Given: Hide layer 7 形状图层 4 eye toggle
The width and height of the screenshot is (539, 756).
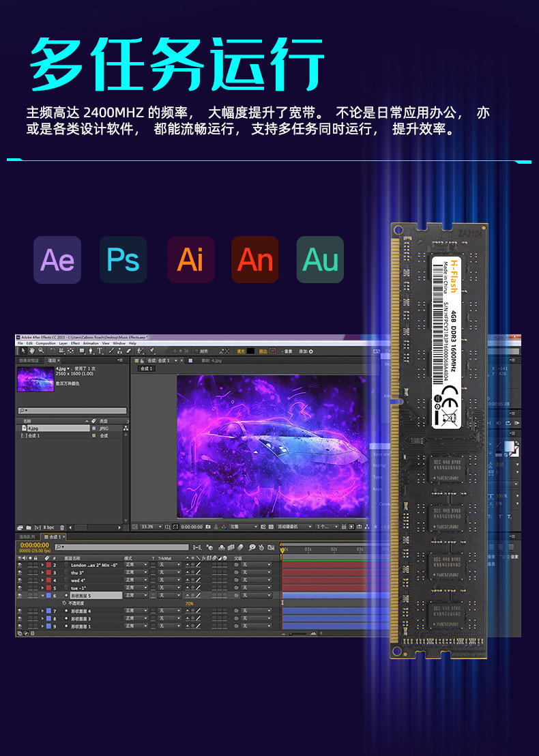Looking at the screenshot, I should 20,611.
